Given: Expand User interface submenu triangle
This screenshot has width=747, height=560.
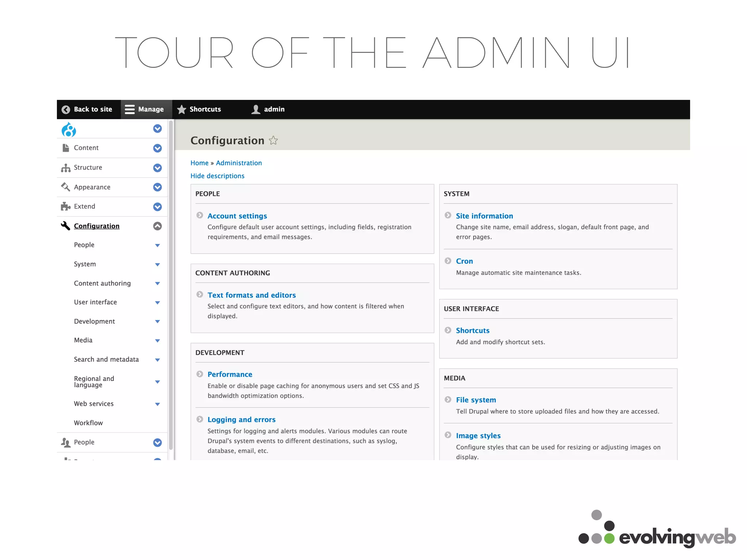Looking at the screenshot, I should coord(157,303).
